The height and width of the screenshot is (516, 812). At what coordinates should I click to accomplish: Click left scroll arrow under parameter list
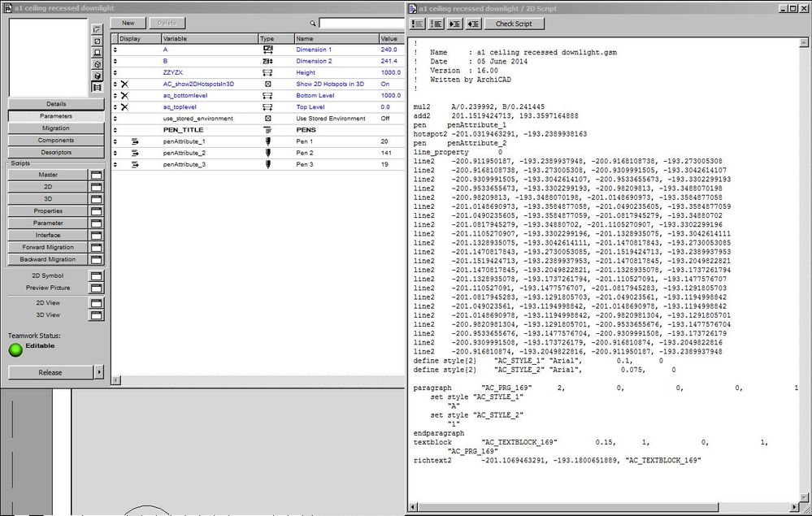pos(116,380)
